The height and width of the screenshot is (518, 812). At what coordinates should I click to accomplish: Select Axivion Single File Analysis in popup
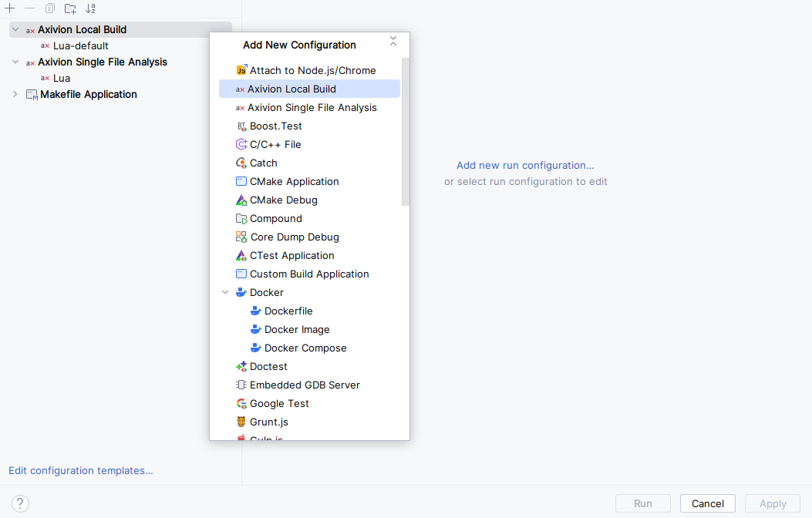pyautogui.click(x=310, y=108)
